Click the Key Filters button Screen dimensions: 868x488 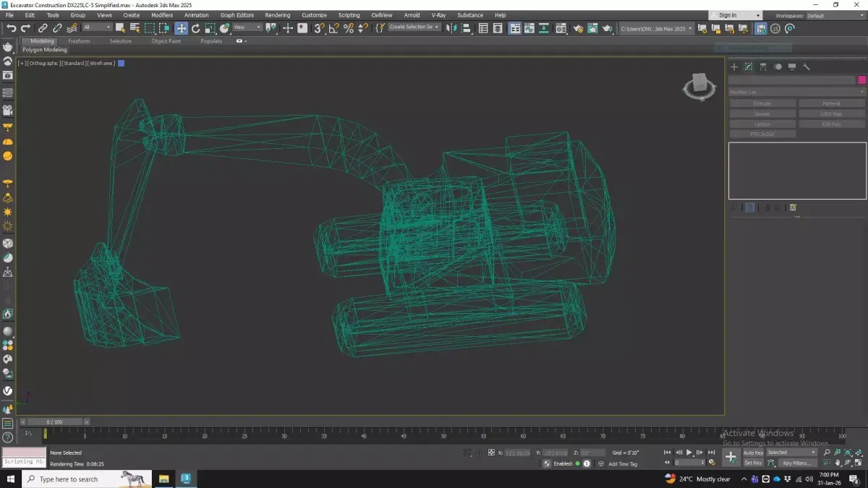[796, 463]
